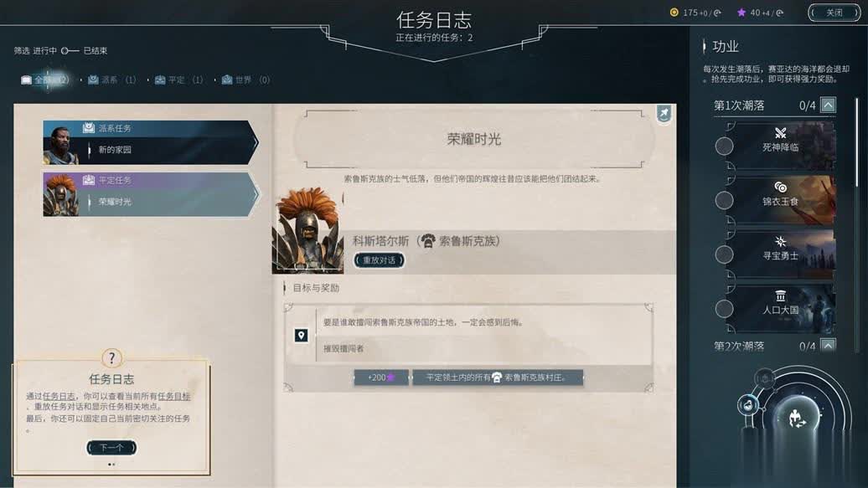Switch to the 派系 (1) tab
The image size is (868, 488).
coord(111,80)
